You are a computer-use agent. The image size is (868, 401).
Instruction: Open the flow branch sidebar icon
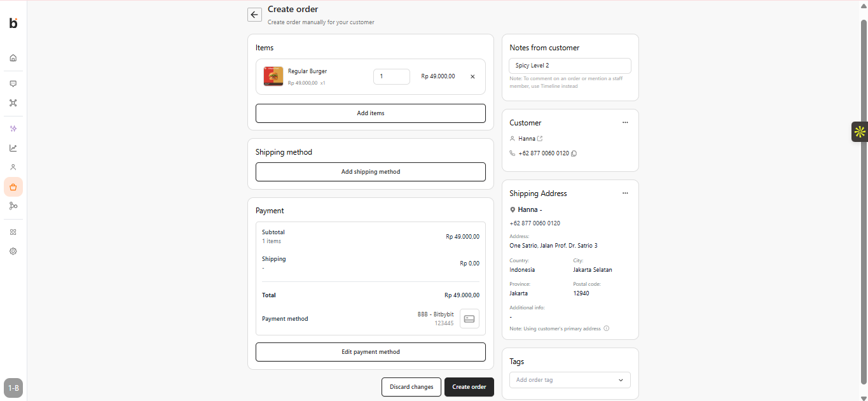pos(13,206)
